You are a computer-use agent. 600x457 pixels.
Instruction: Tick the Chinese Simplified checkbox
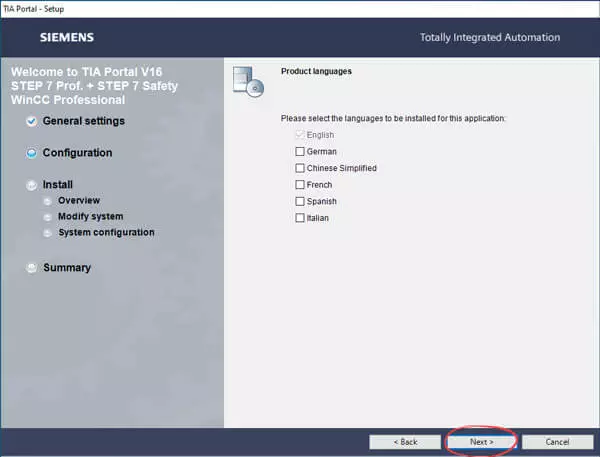coord(300,168)
